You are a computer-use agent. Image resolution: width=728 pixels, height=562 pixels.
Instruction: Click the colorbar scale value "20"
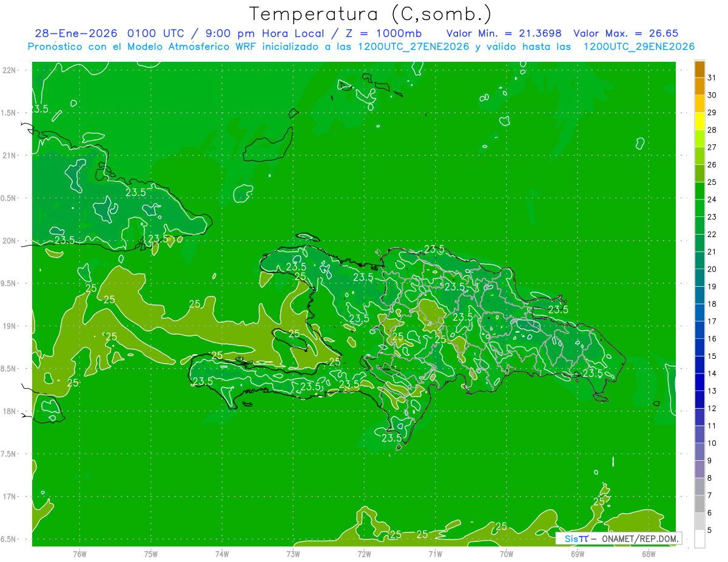pyautogui.click(x=712, y=269)
